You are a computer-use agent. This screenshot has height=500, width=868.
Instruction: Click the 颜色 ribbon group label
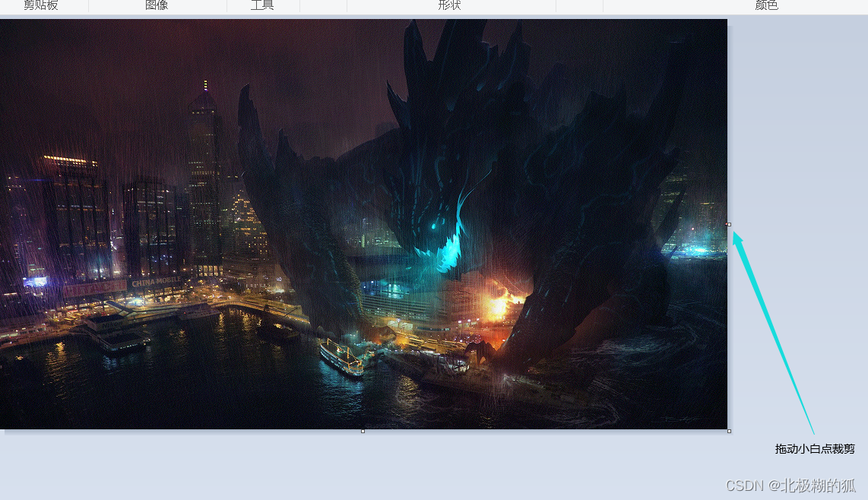[x=767, y=5]
